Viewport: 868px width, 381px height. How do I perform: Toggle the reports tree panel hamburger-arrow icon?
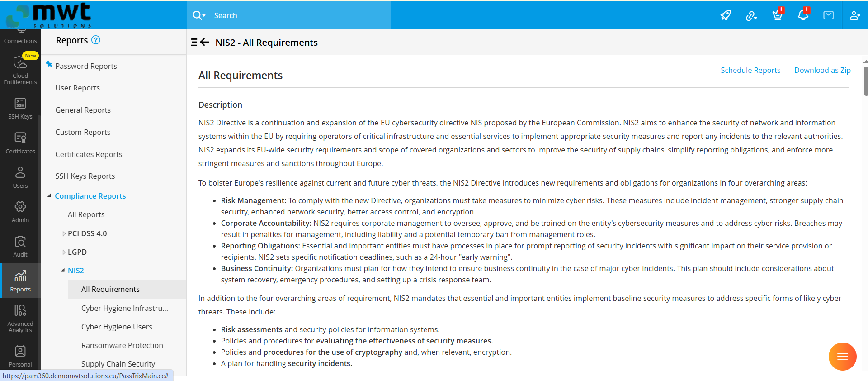click(x=200, y=42)
